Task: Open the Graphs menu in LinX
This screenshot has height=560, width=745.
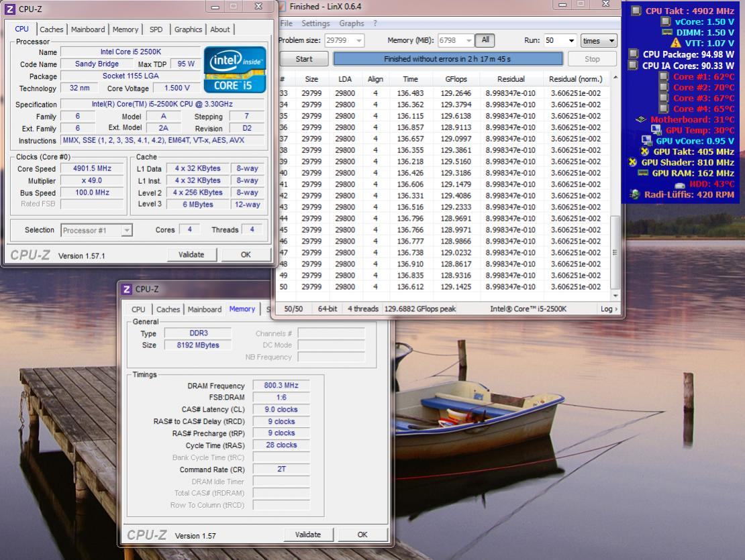Action: pyautogui.click(x=352, y=23)
